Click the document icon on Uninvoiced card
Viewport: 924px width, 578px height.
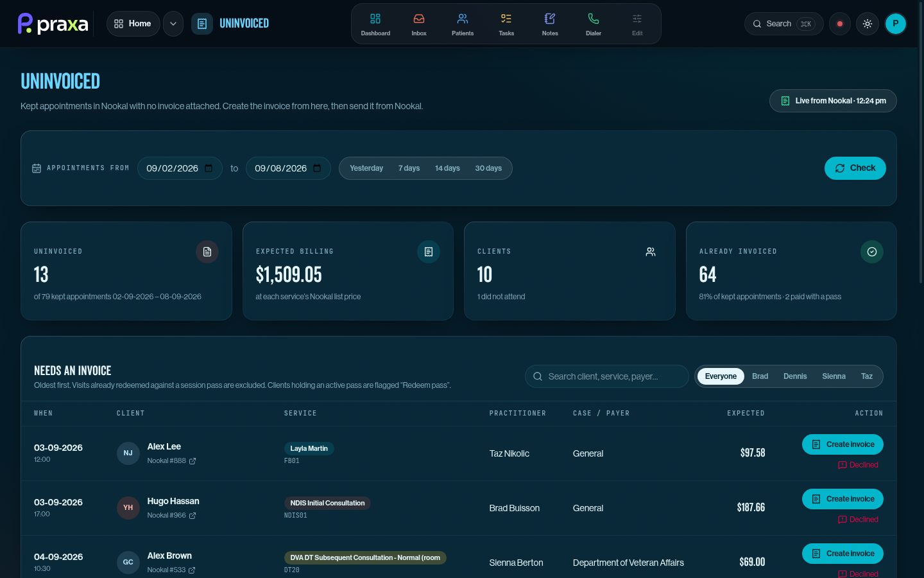207,252
